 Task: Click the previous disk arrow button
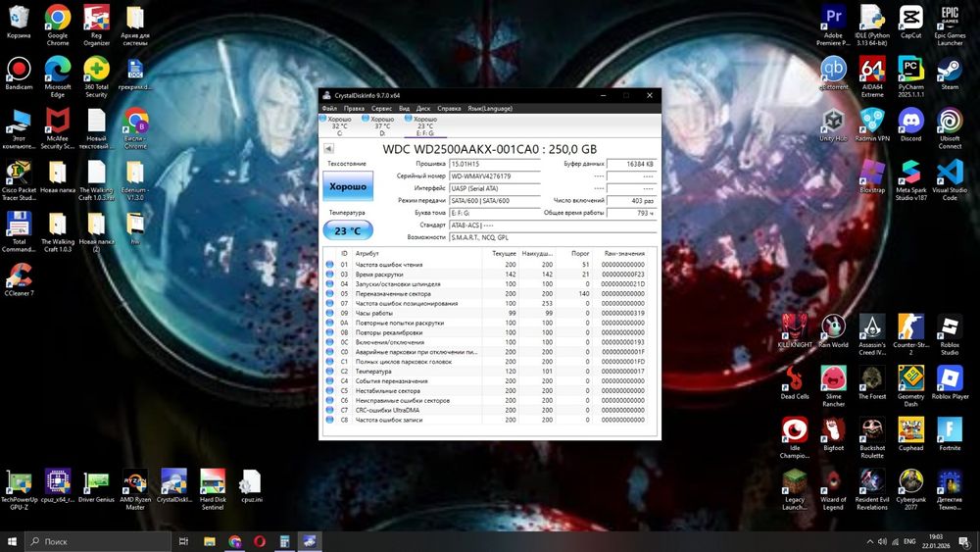[x=328, y=149]
